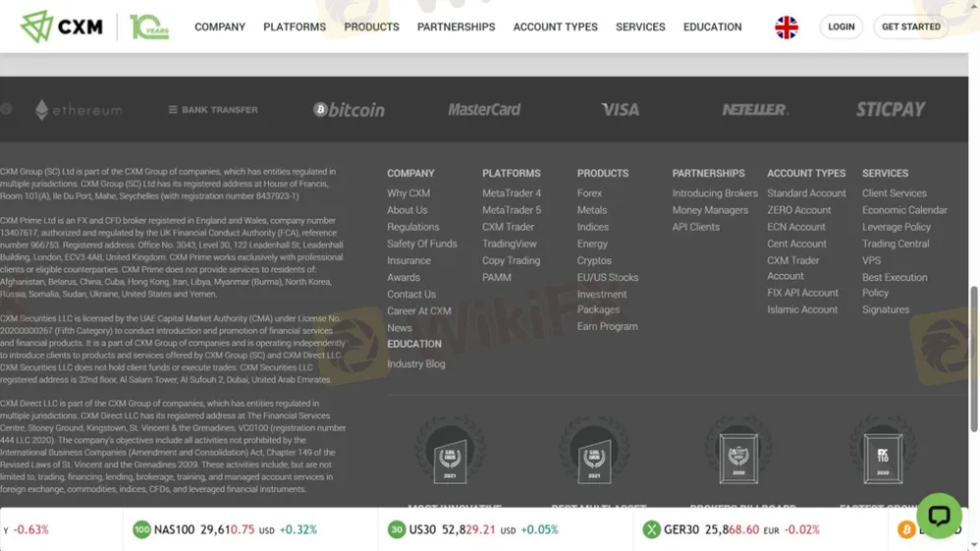Open the UK flag language selector
The image size is (980, 551).
coord(787,27)
